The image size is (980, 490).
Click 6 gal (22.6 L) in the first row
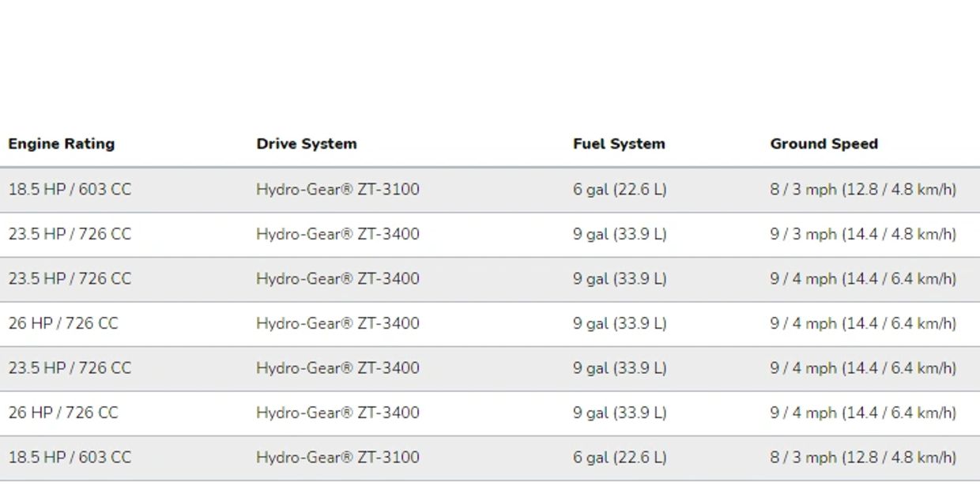[x=620, y=190]
